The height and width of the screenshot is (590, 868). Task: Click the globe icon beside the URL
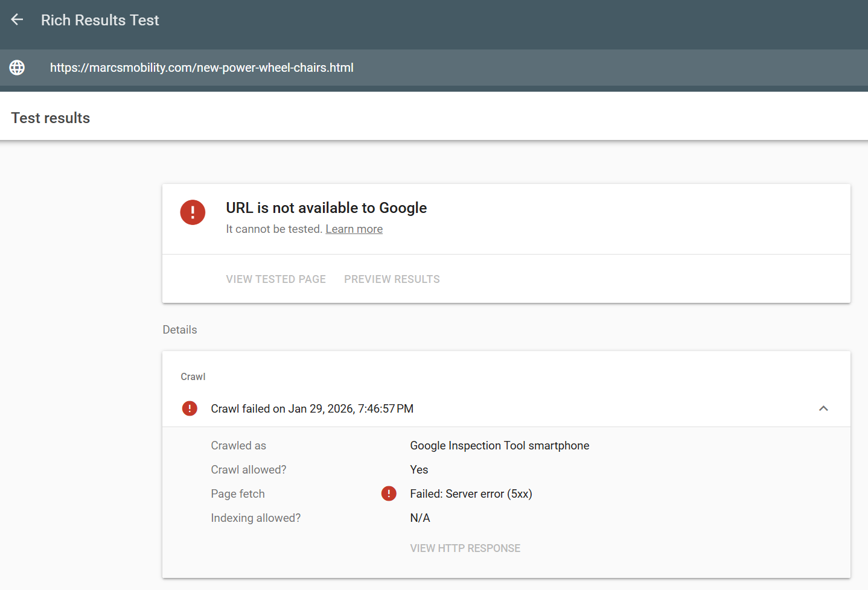click(17, 68)
